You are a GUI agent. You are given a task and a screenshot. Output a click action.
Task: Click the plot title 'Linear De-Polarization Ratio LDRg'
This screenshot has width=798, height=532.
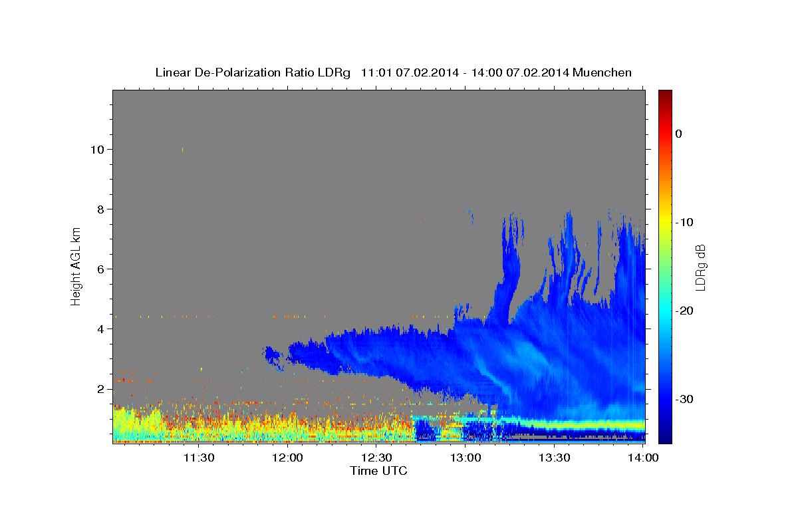tap(252, 72)
